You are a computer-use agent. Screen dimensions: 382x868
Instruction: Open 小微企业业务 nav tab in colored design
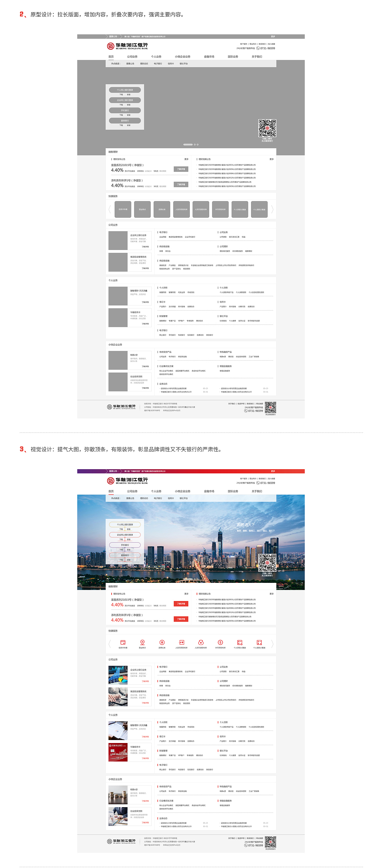182,491
